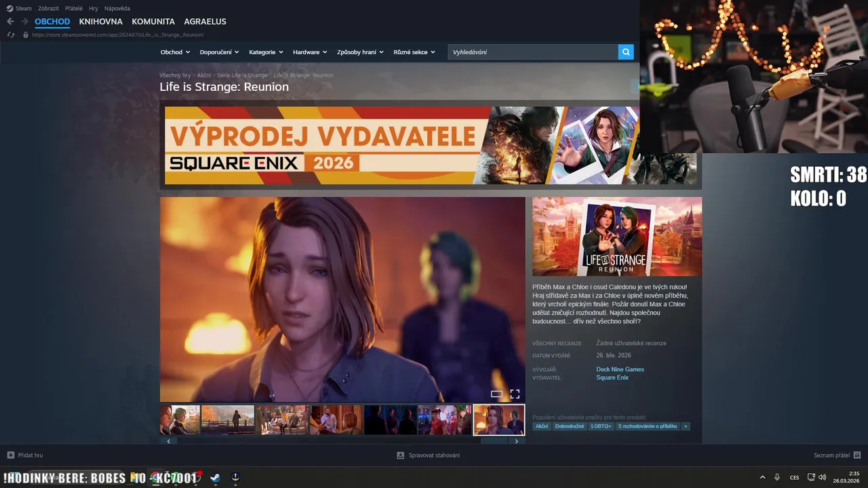Screen dimensions: 868x488
Task: Switch screenshot to theater mode icon
Action: coord(496,394)
